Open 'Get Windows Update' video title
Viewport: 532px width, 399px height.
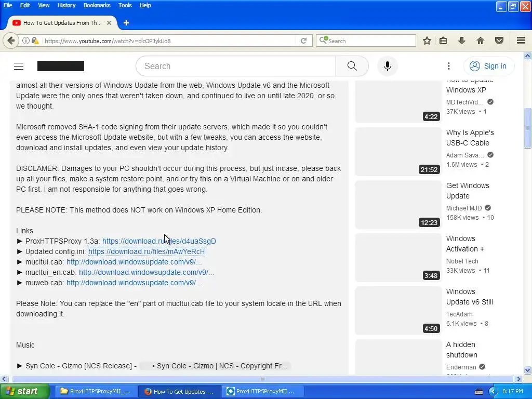(468, 191)
